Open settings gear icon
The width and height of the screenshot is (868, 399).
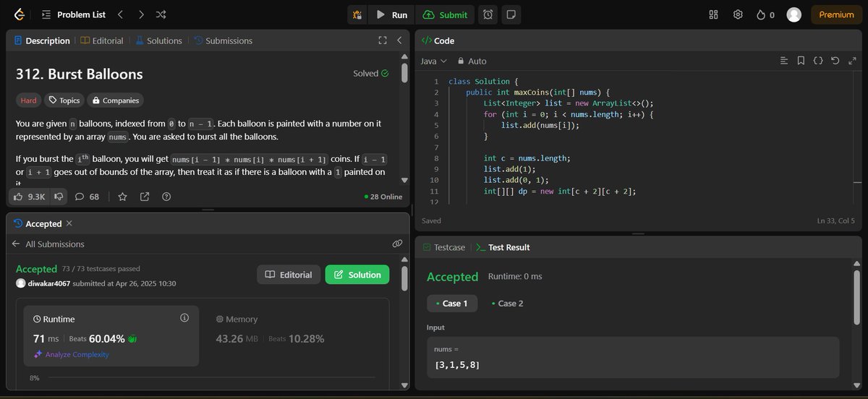point(738,14)
